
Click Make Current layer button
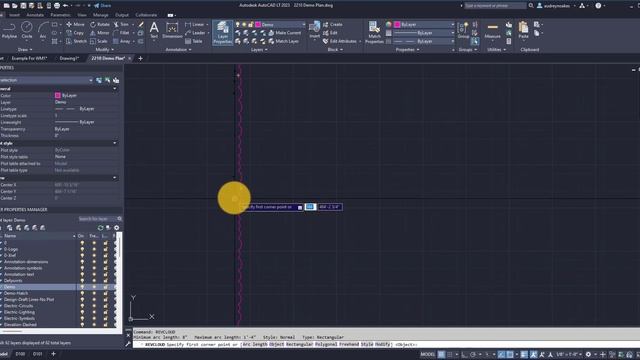[x=284, y=33]
